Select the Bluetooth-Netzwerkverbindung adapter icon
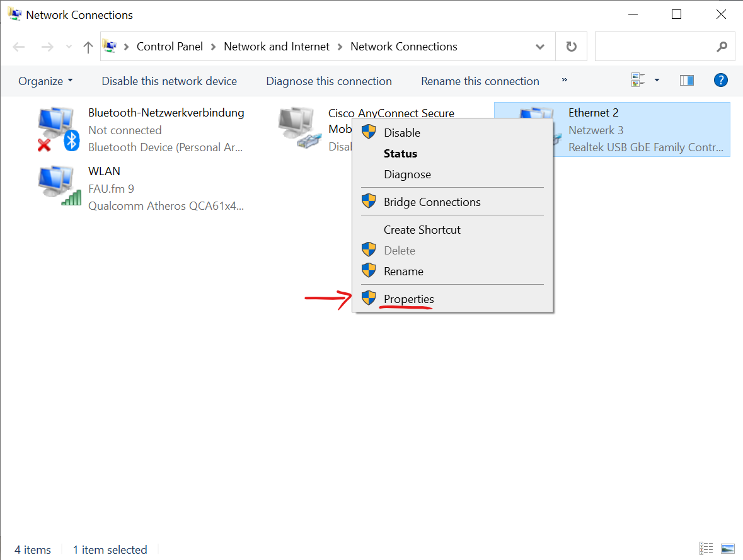 [57, 130]
